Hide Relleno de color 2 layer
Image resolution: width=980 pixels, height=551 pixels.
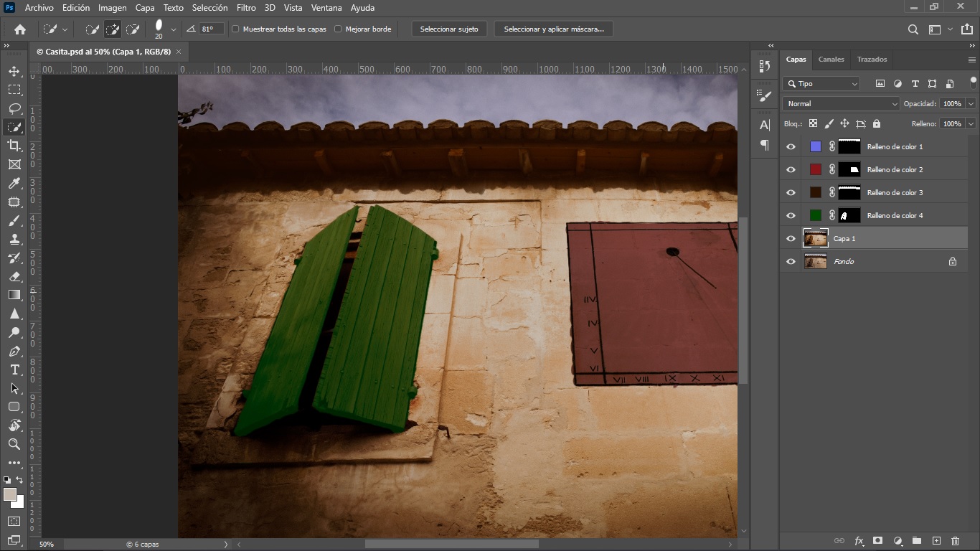(x=791, y=169)
